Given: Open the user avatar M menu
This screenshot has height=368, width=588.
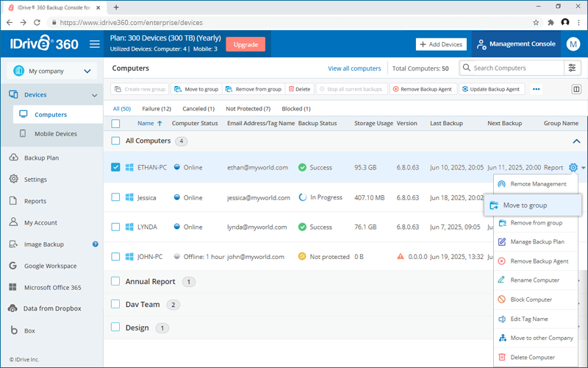Looking at the screenshot, I should (573, 44).
